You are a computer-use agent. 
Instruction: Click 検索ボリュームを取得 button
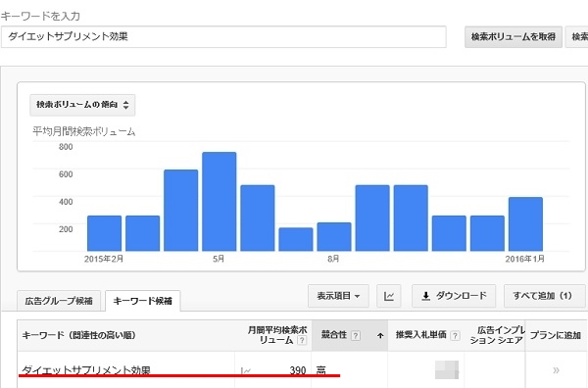(514, 36)
